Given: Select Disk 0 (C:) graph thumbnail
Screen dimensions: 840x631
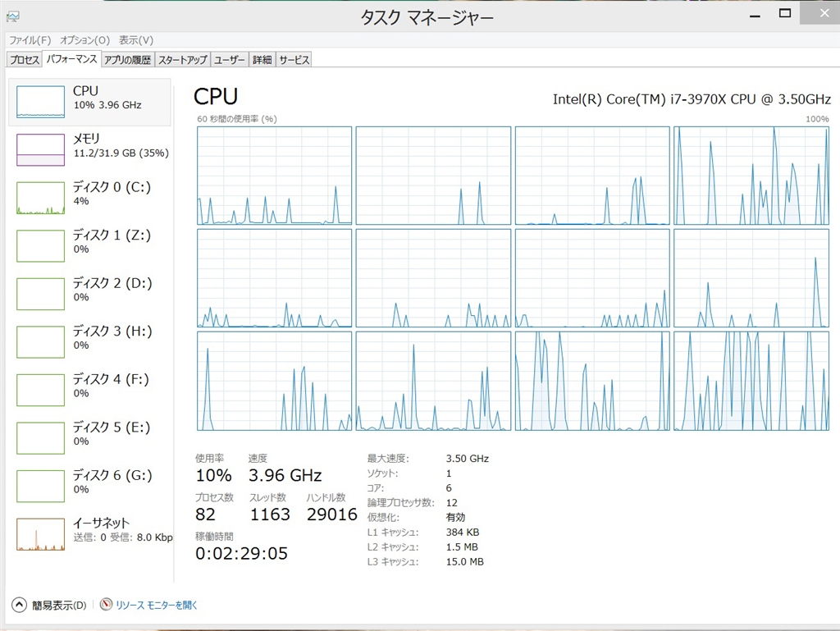Looking at the screenshot, I should click(x=40, y=198).
